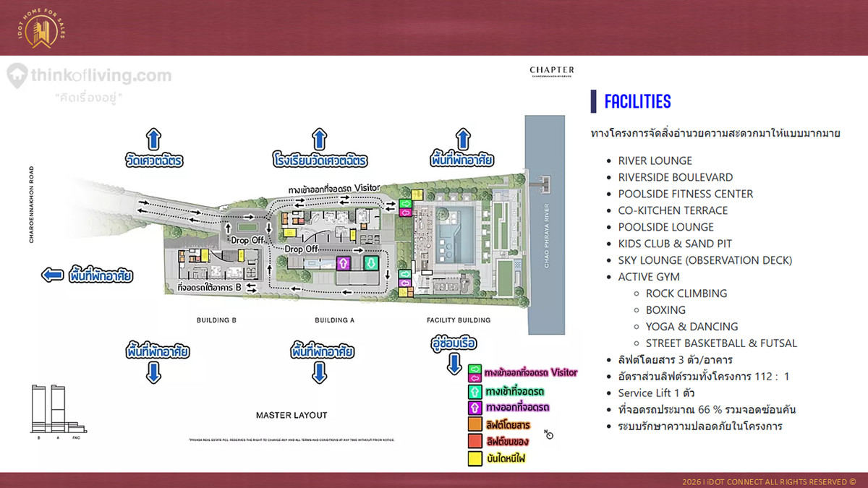Pick the red ลิฟต์ขนของ legend swatch
This screenshot has height=488, width=868.
[x=475, y=441]
